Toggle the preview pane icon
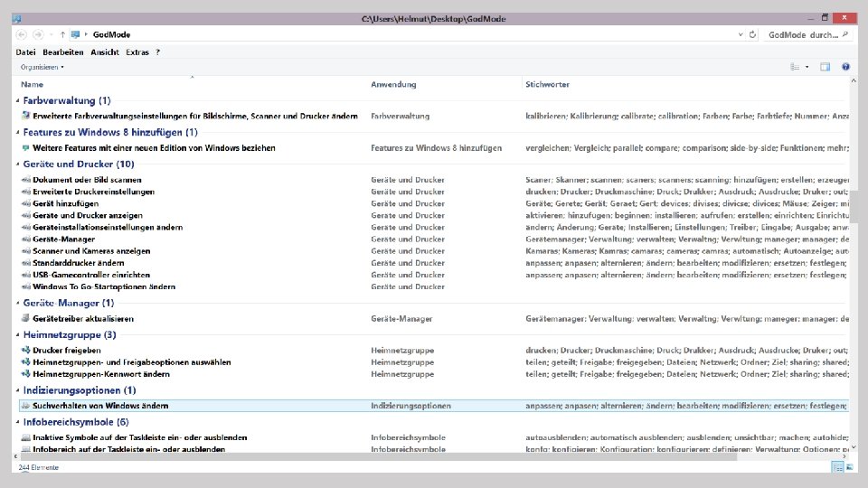 [x=825, y=67]
